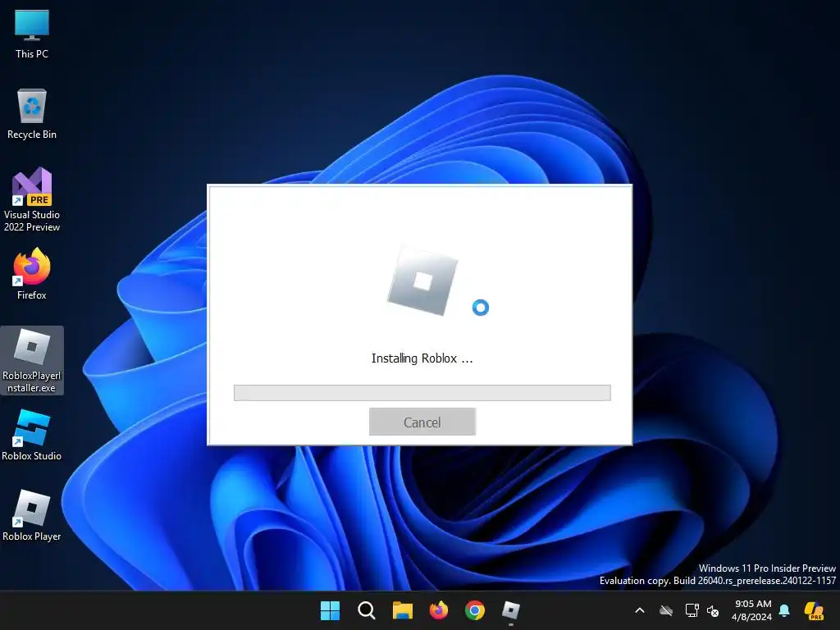
Task: Cancel the Roblox installation
Action: (422, 422)
